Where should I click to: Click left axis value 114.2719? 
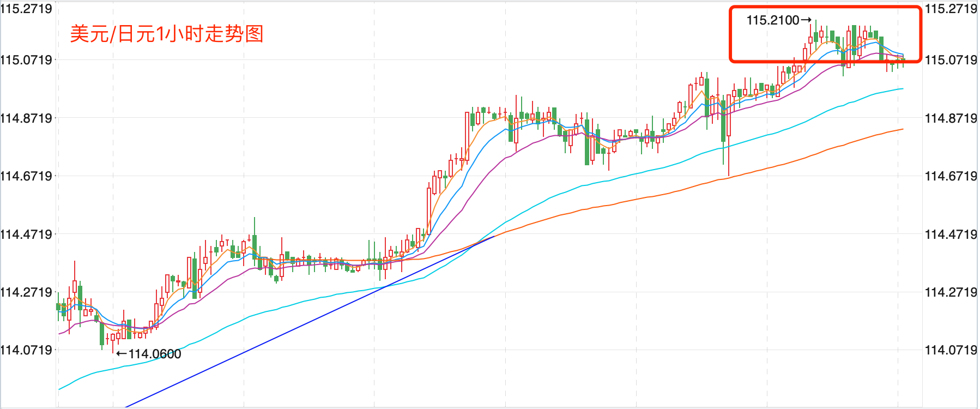(26, 292)
